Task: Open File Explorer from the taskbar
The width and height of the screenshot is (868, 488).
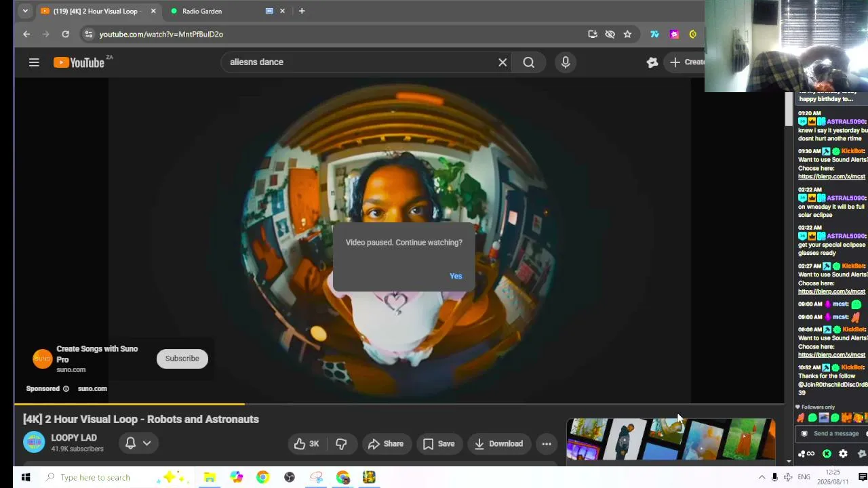Action: click(210, 477)
